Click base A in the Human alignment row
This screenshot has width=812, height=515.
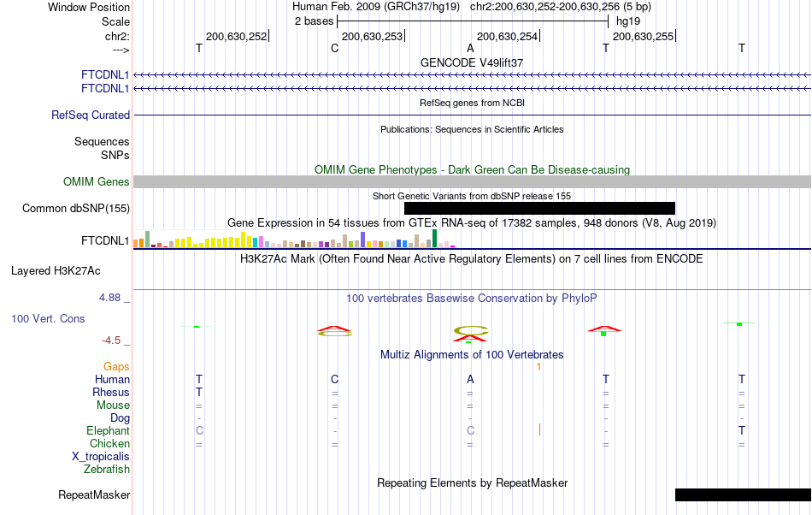click(x=470, y=380)
